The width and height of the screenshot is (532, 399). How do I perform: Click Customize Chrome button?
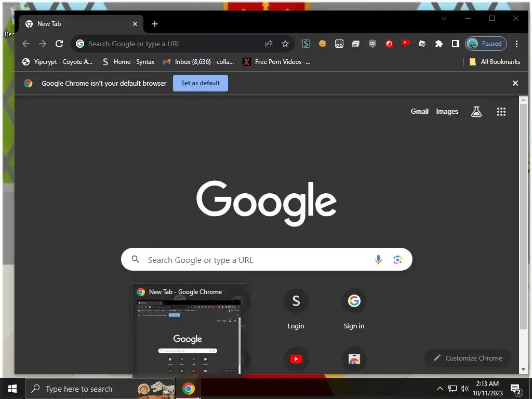coord(468,358)
